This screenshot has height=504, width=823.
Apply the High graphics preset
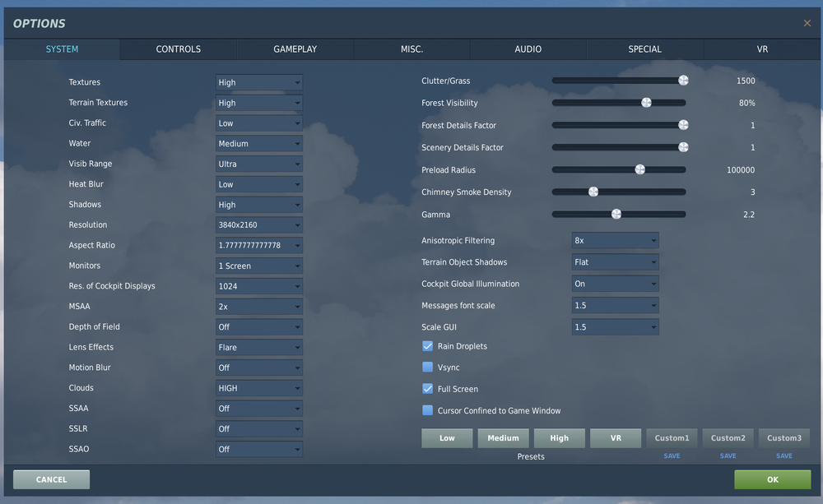click(559, 437)
